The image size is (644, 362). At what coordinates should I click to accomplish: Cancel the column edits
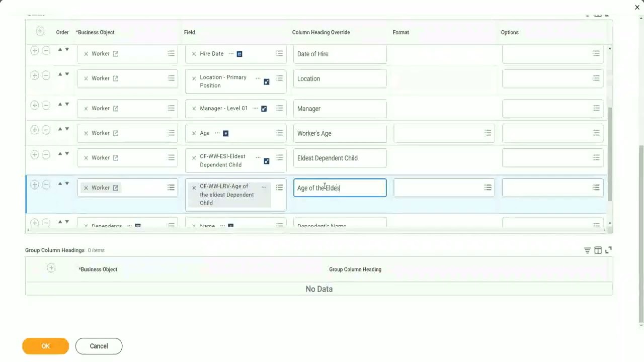click(x=99, y=346)
